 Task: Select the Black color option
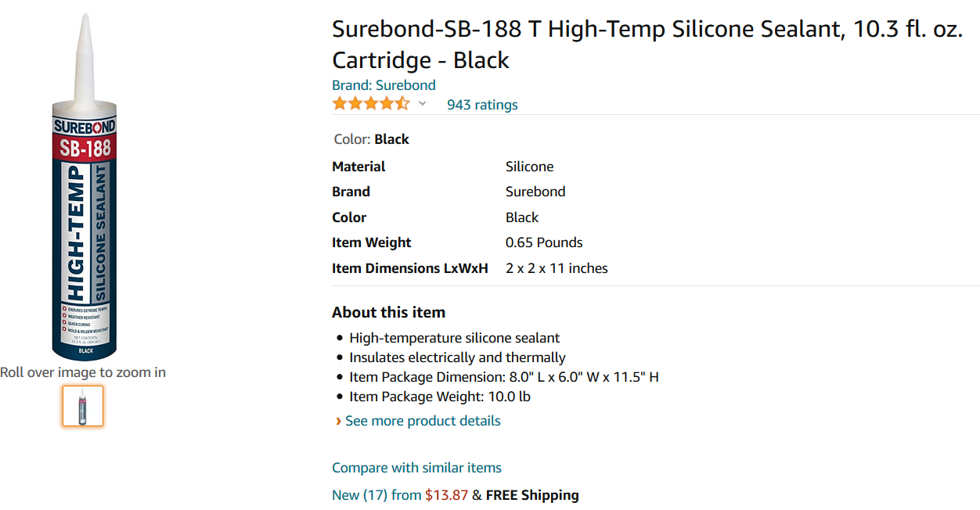[x=391, y=138]
